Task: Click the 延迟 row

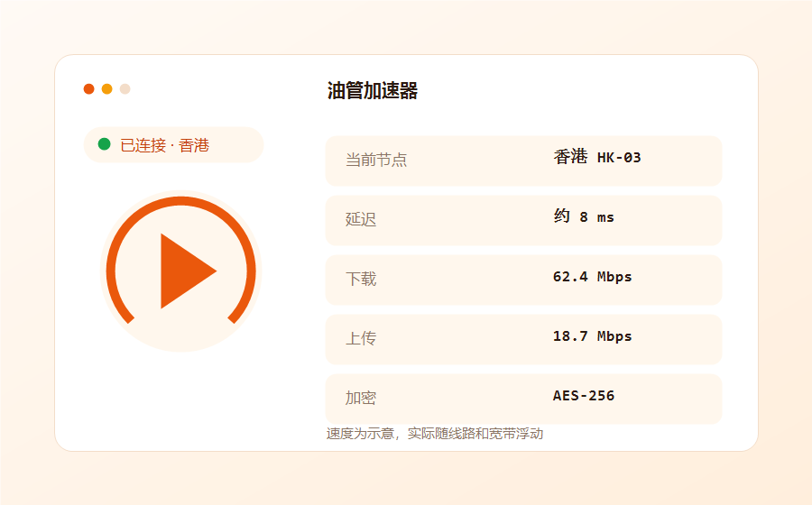Action: 523,220
